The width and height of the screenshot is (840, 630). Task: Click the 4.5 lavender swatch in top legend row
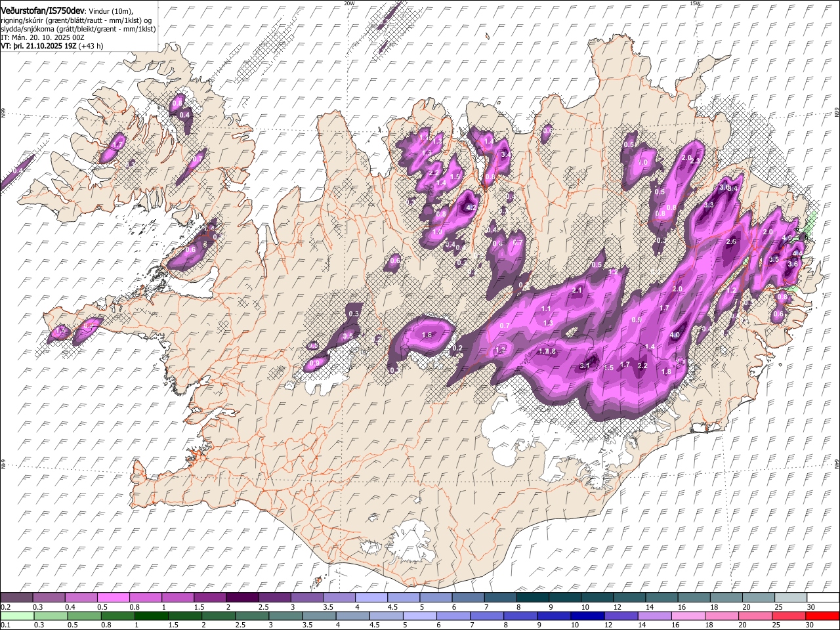pos(403,597)
